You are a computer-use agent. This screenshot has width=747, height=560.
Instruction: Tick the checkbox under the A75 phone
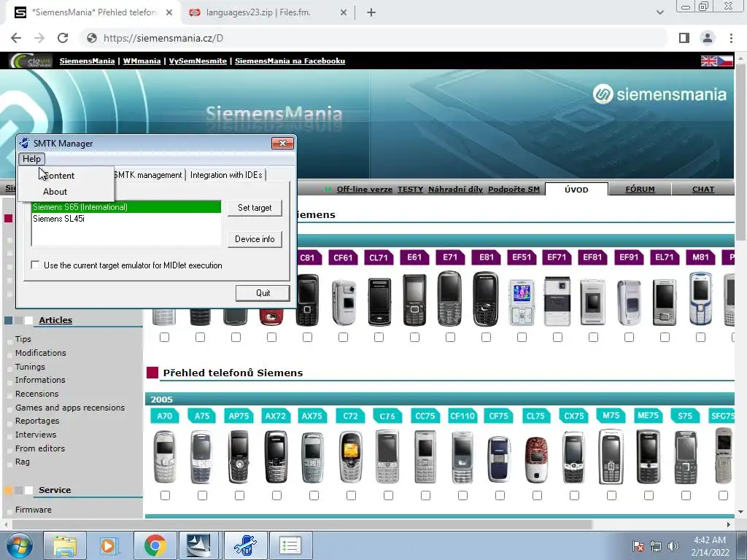(x=203, y=496)
